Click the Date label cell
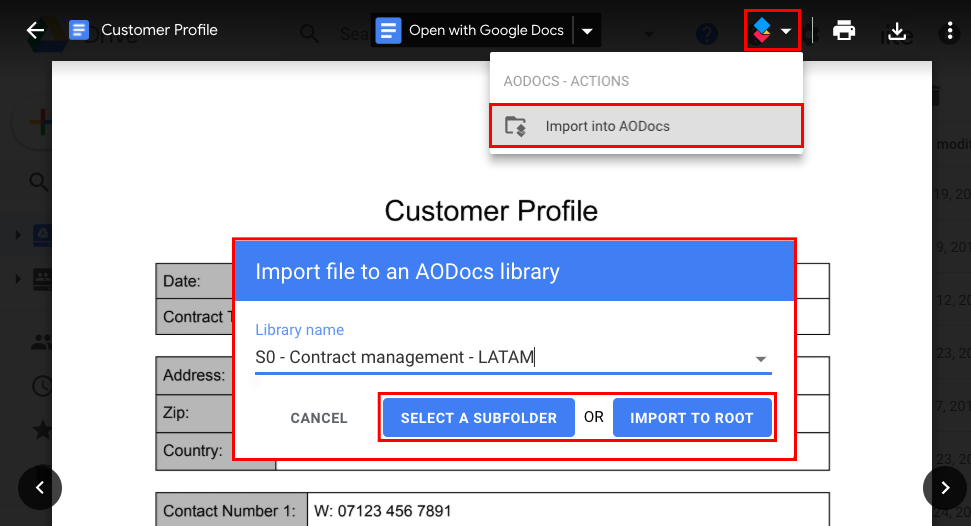 tap(194, 281)
